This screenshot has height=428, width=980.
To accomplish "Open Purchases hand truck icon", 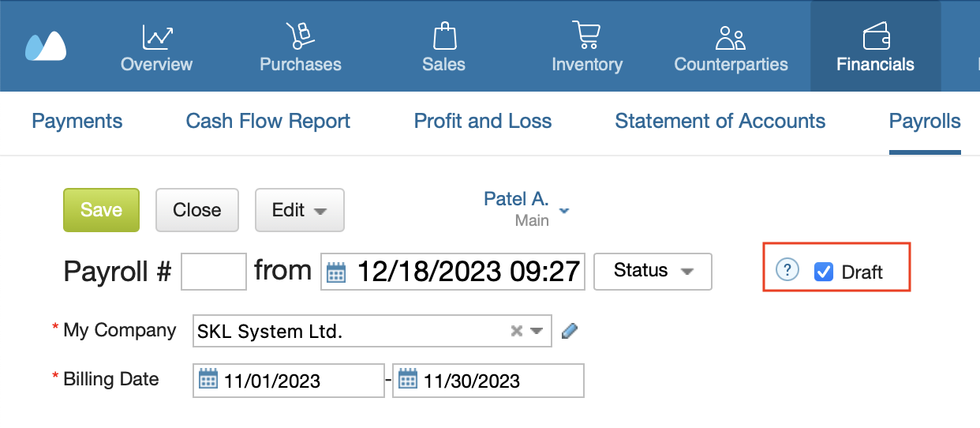I will [x=300, y=36].
